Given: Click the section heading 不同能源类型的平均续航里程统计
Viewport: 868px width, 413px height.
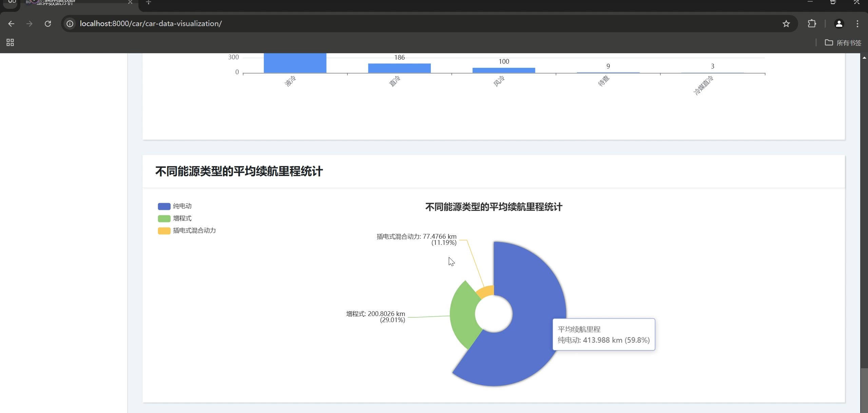Looking at the screenshot, I should [239, 171].
